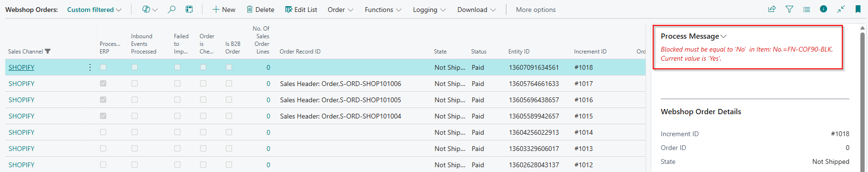Click Increment ID value #1018 in details
This screenshot has width=868, height=172.
[840, 134]
